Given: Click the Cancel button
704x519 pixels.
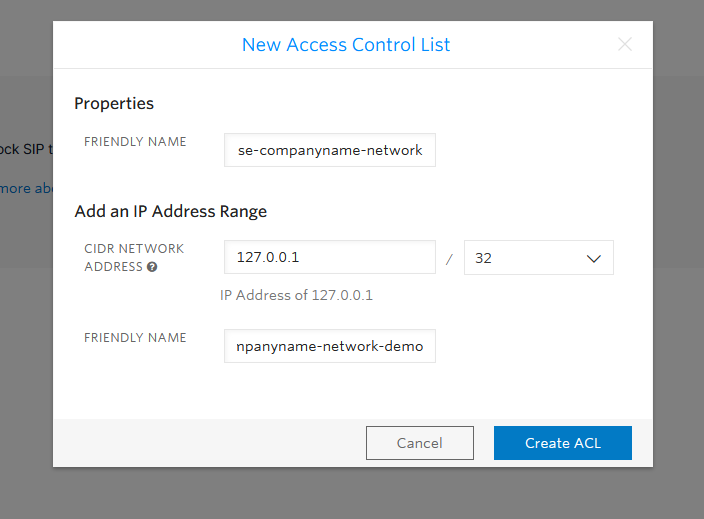Looking at the screenshot, I should (420, 443).
